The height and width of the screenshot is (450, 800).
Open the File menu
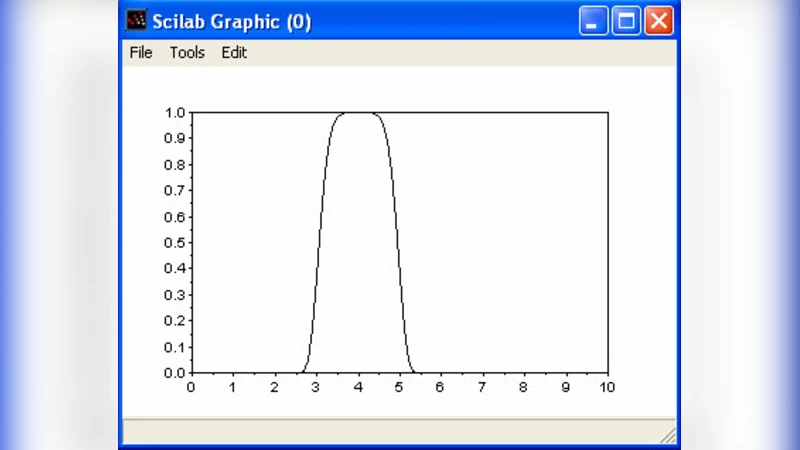(141, 53)
